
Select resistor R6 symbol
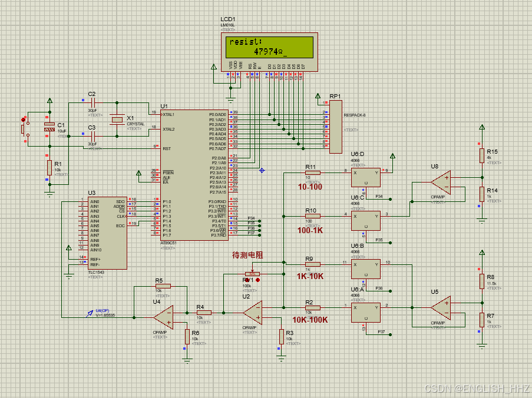187,337
